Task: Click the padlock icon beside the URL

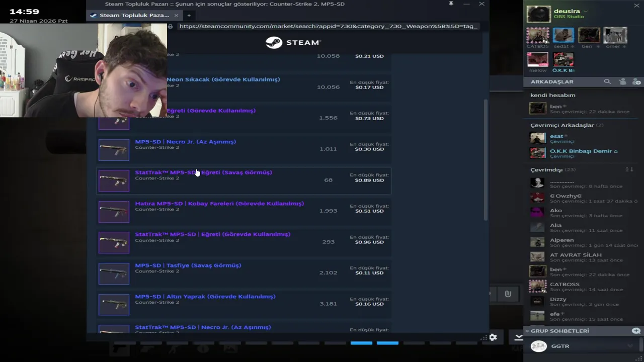Action: coord(171,26)
